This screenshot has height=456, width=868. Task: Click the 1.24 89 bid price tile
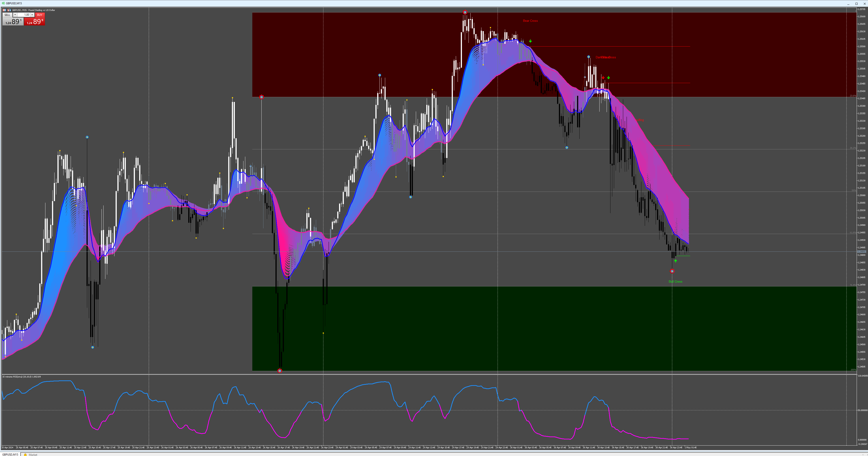point(13,22)
